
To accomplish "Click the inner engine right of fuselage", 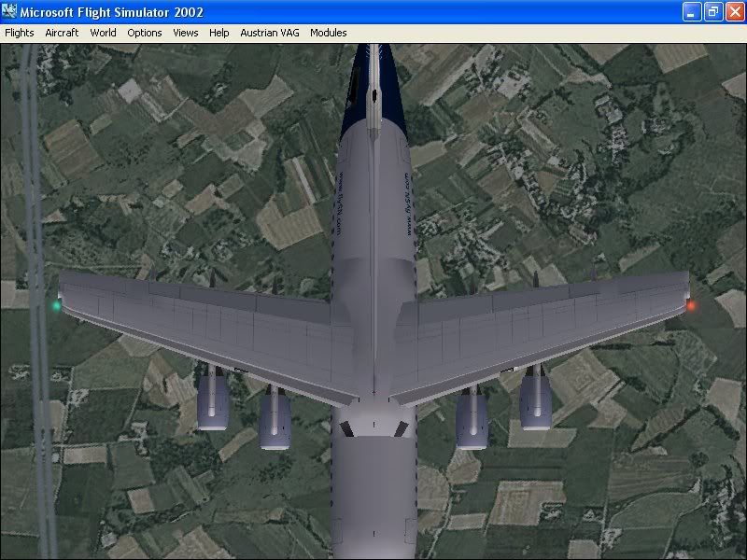I will point(472,419).
